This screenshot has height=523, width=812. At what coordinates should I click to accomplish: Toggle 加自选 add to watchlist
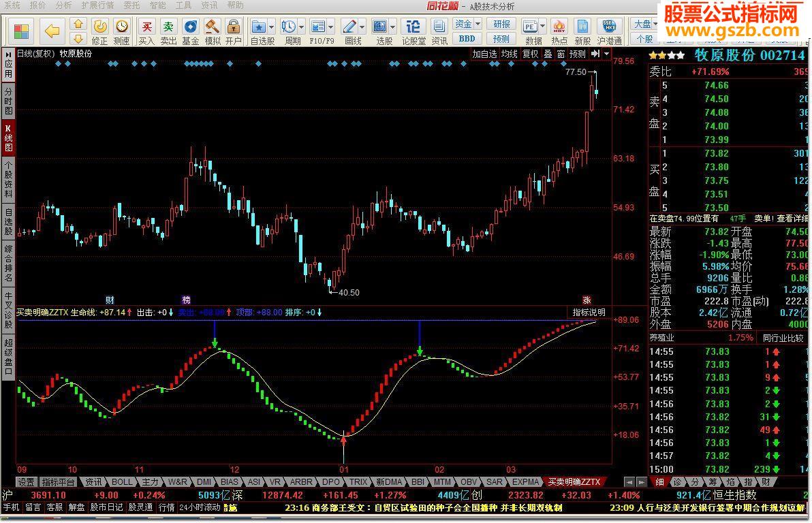click(x=484, y=54)
